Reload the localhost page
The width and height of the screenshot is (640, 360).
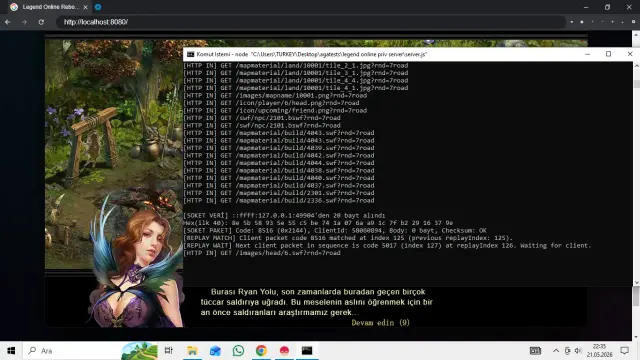[x=41, y=22]
